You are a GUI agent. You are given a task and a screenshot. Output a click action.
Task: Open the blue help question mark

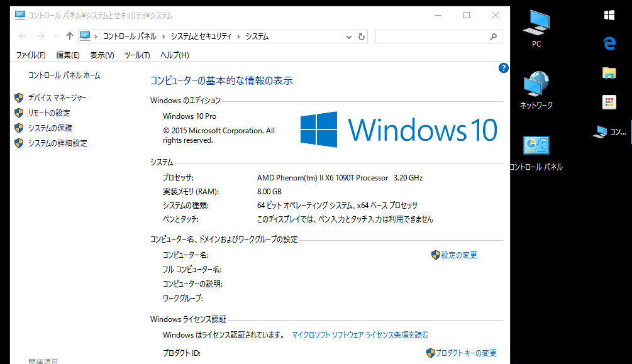[x=504, y=68]
